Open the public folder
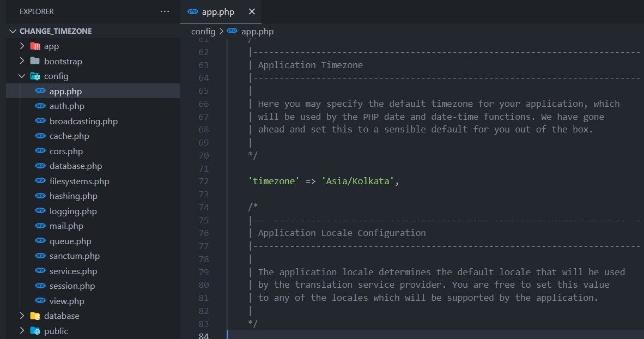The width and height of the screenshot is (644, 339). tap(56, 331)
